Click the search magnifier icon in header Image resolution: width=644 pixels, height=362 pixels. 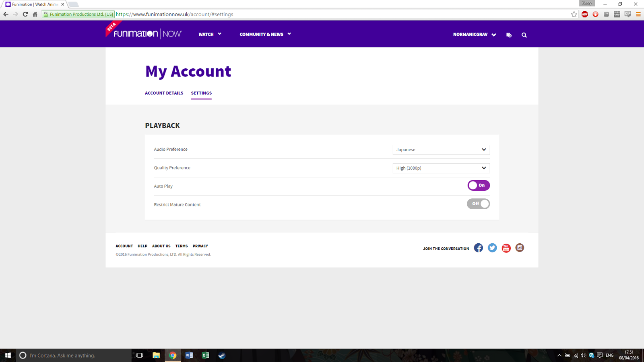coord(524,35)
